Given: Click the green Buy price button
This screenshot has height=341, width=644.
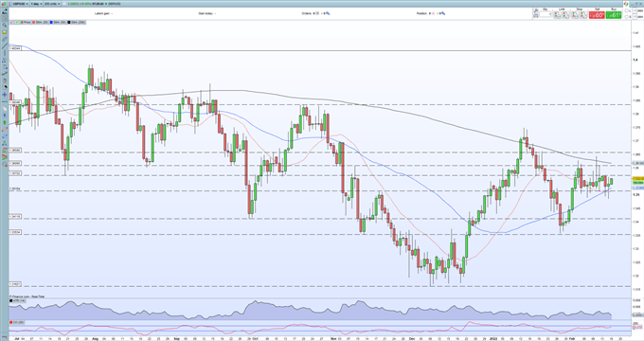Looking at the screenshot, I should (613, 15).
